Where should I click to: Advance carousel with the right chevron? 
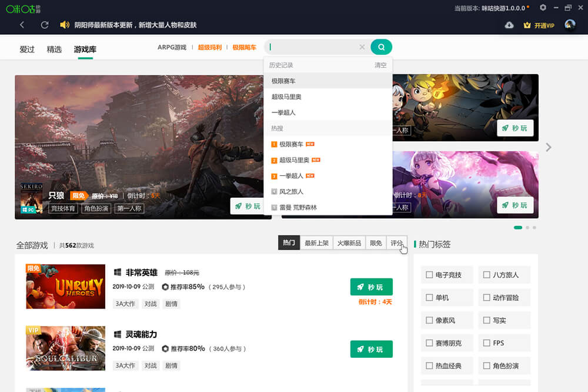coord(548,147)
